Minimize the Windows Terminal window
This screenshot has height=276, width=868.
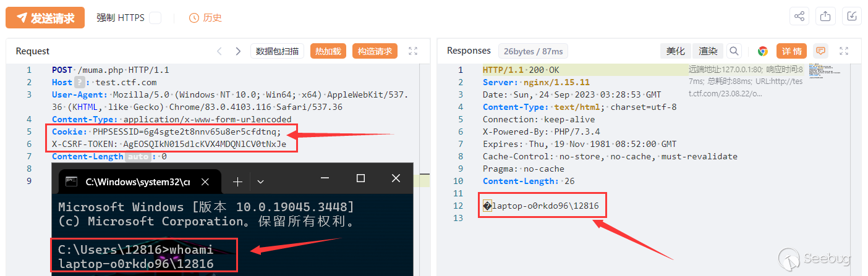(325, 178)
